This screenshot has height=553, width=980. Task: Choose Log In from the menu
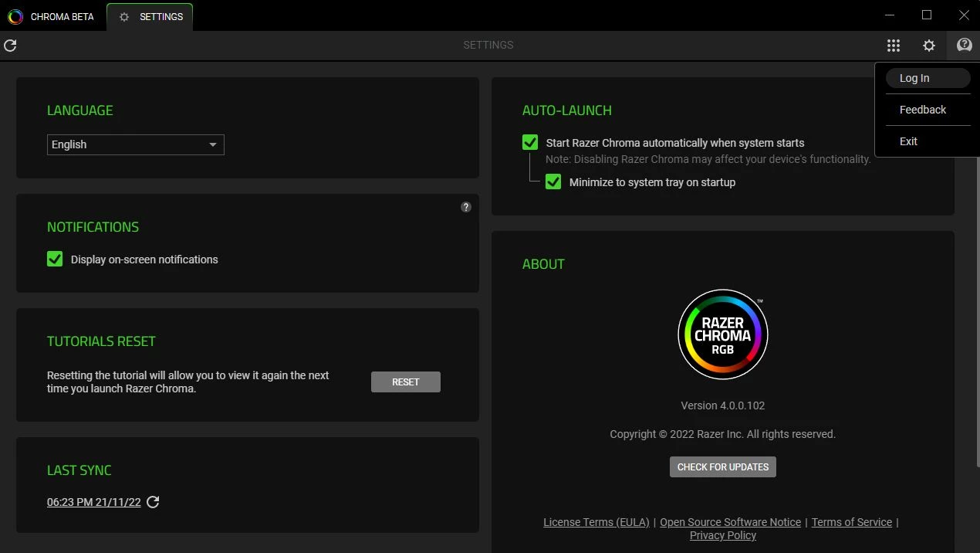[927, 78]
